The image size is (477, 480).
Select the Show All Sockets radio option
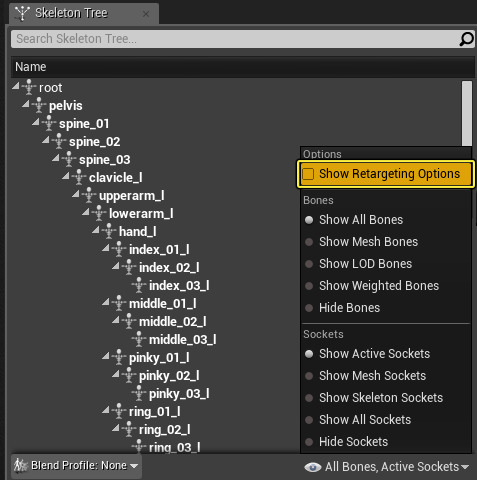tap(309, 420)
